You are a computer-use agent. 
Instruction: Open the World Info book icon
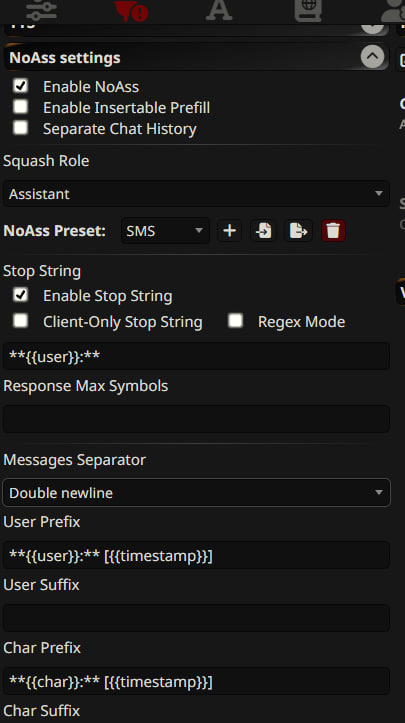308,10
